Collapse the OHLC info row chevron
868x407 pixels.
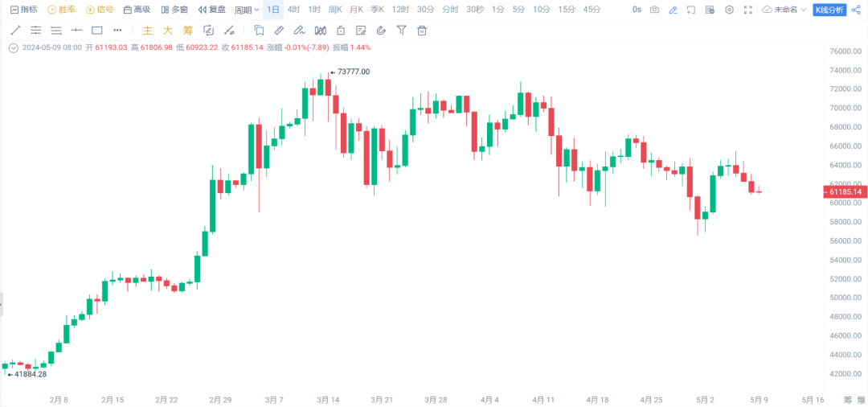pyautogui.click(x=13, y=47)
